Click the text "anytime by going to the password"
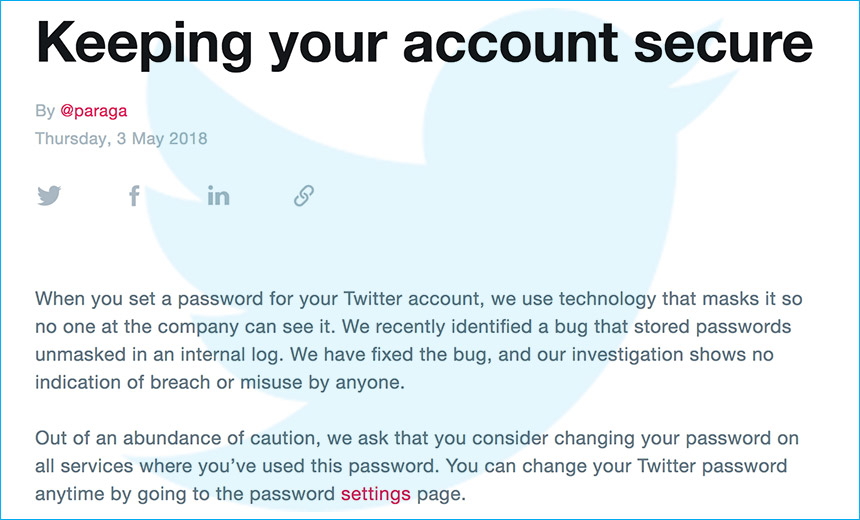 point(185,494)
